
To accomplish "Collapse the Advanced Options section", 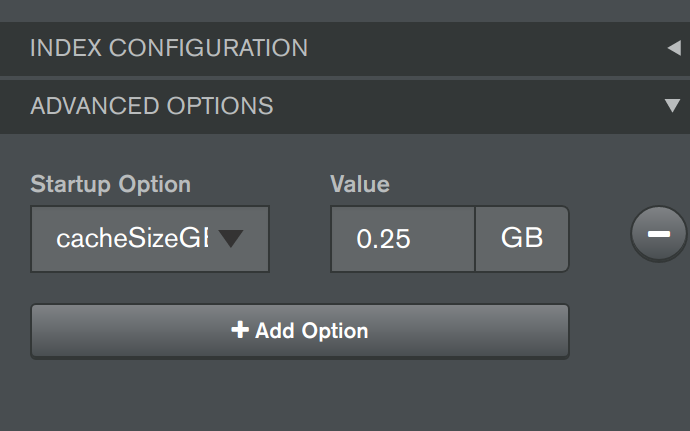I will pyautogui.click(x=345, y=107).
